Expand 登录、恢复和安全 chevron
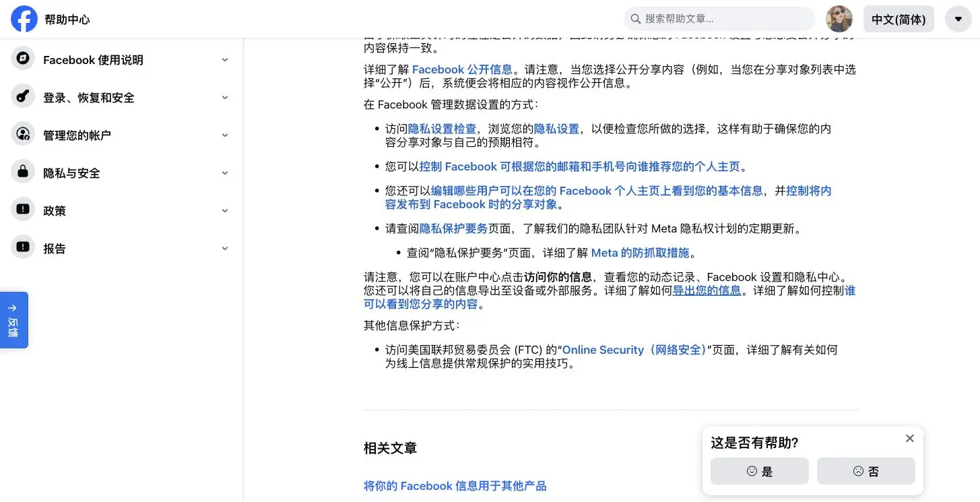Image resolution: width=980 pixels, height=502 pixels. [225, 98]
